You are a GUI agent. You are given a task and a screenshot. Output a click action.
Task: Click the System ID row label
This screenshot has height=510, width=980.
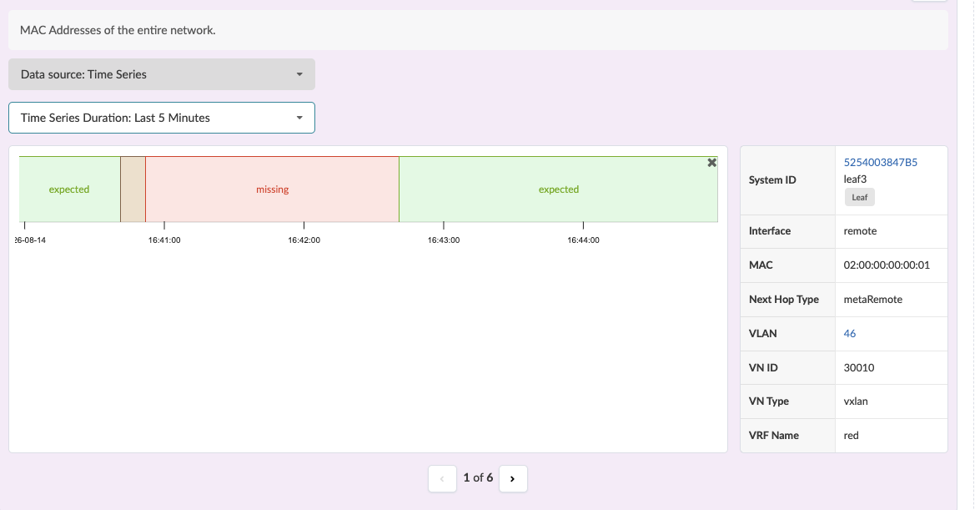(772, 180)
